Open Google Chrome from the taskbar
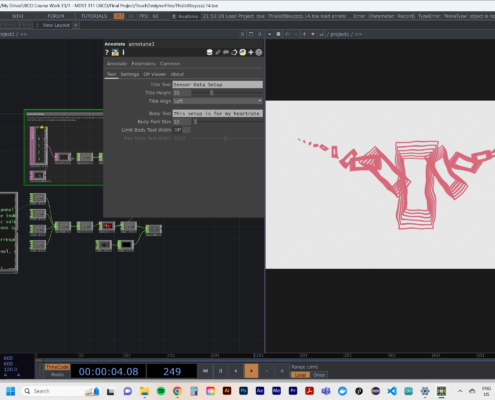 click(x=177, y=391)
